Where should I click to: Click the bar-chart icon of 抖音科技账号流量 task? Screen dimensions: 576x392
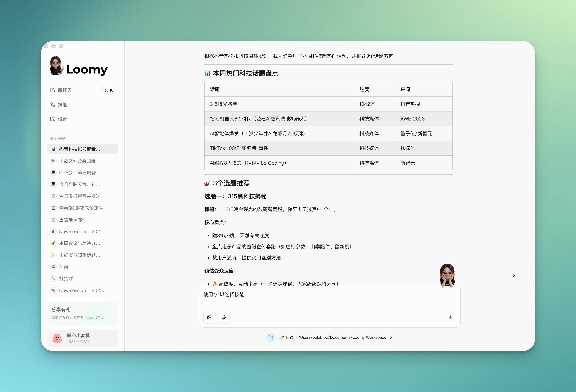point(53,149)
